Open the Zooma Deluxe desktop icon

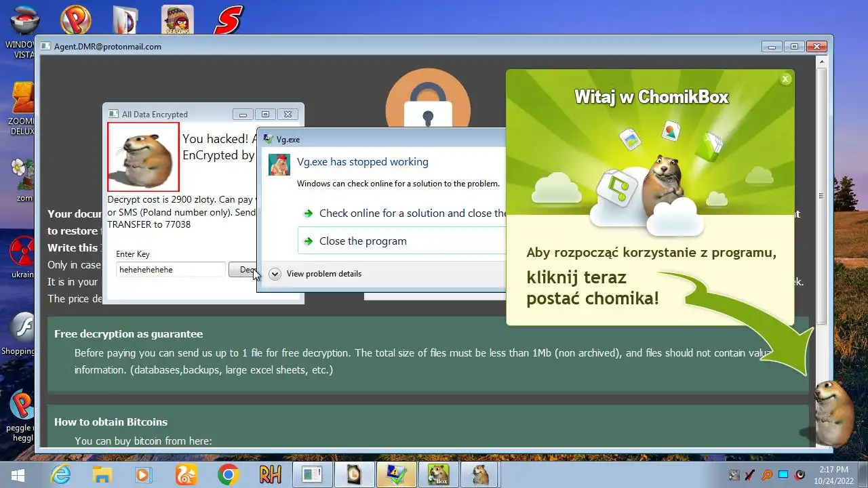pyautogui.click(x=22, y=108)
